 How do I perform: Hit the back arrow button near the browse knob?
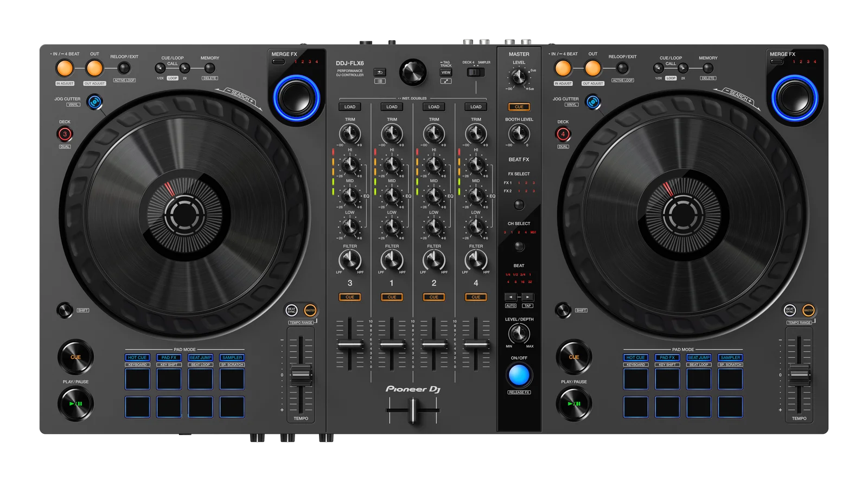click(x=380, y=72)
